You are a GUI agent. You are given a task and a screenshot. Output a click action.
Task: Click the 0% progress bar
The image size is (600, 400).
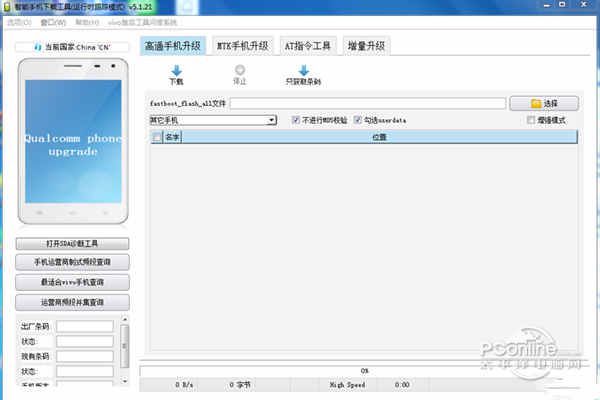point(365,371)
